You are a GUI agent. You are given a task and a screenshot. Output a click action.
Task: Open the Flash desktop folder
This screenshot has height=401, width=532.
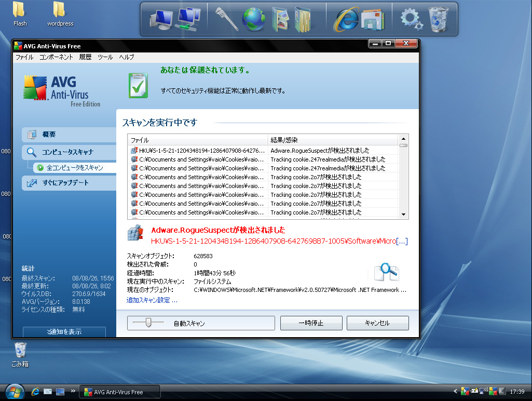click(20, 14)
